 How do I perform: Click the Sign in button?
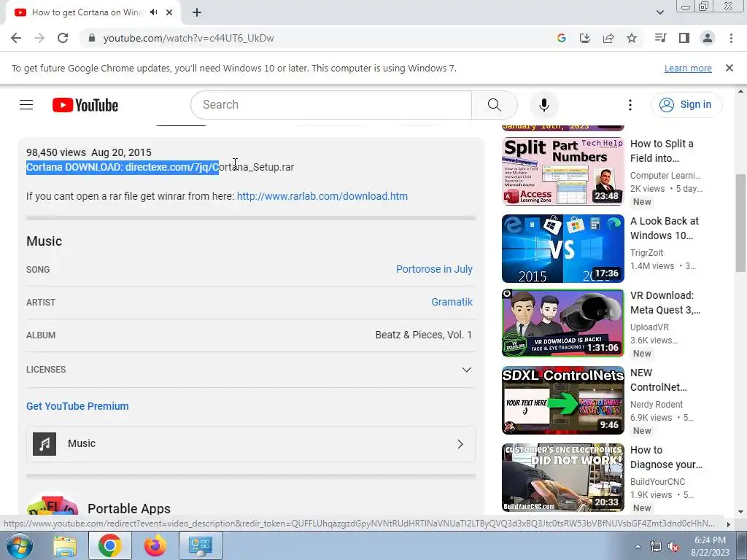tap(686, 105)
